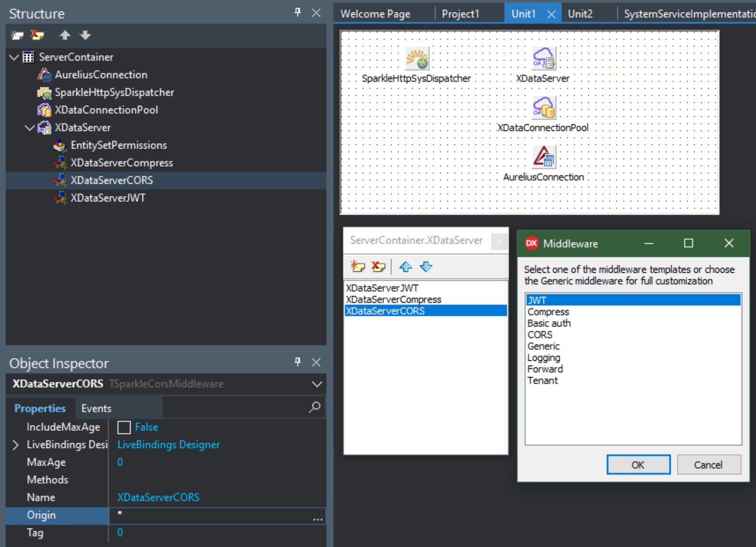Move selected item down in Structure toolbar
Image resolution: width=756 pixels, height=547 pixels.
(85, 35)
